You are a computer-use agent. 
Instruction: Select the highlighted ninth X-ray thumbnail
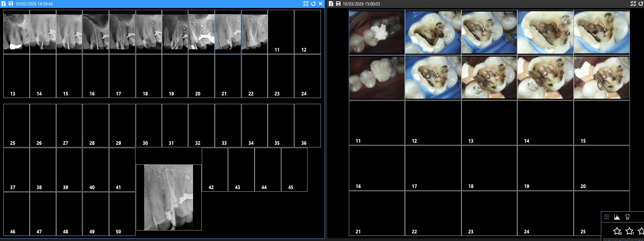click(228, 32)
